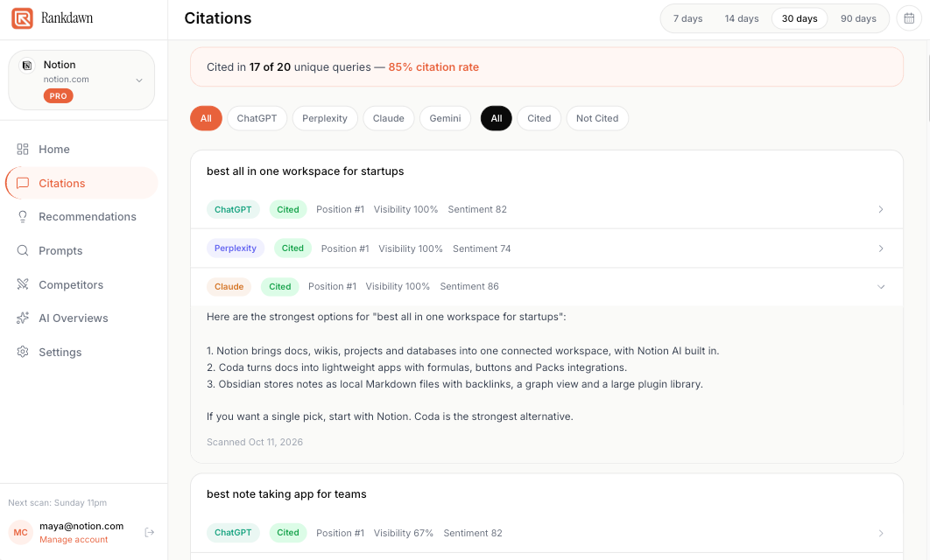
Task: Filter by Perplexity engine
Action: [324, 118]
